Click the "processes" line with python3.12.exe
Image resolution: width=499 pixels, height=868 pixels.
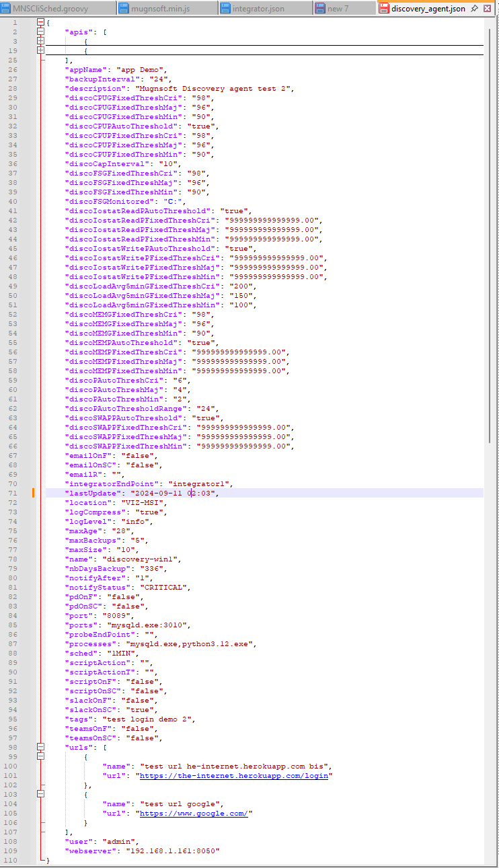point(161,643)
